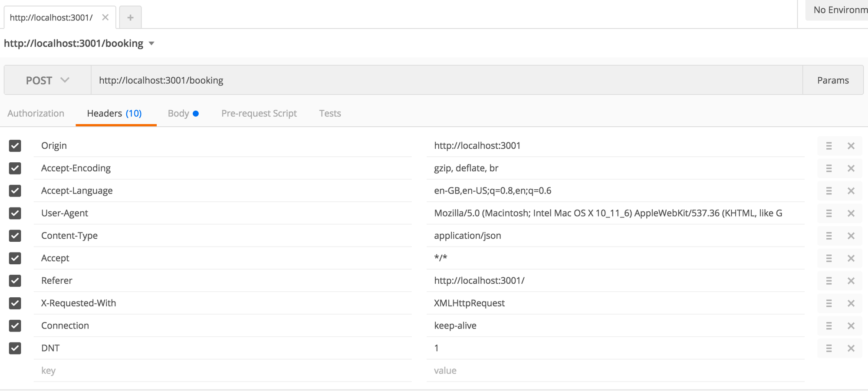Open options menu icon on Origin header row
The image size is (868, 391).
829,146
